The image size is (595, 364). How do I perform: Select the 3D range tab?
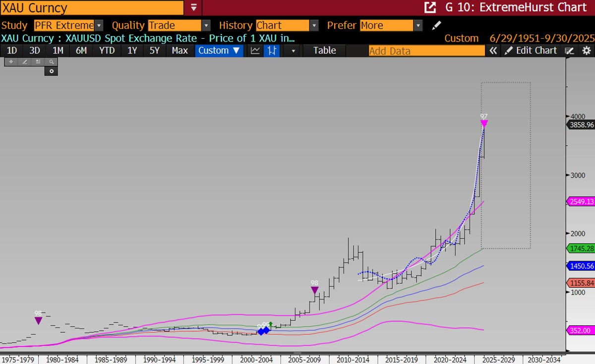coord(35,51)
